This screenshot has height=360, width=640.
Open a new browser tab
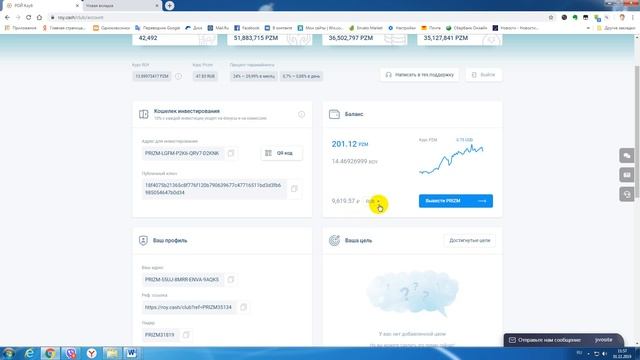pos(169,6)
